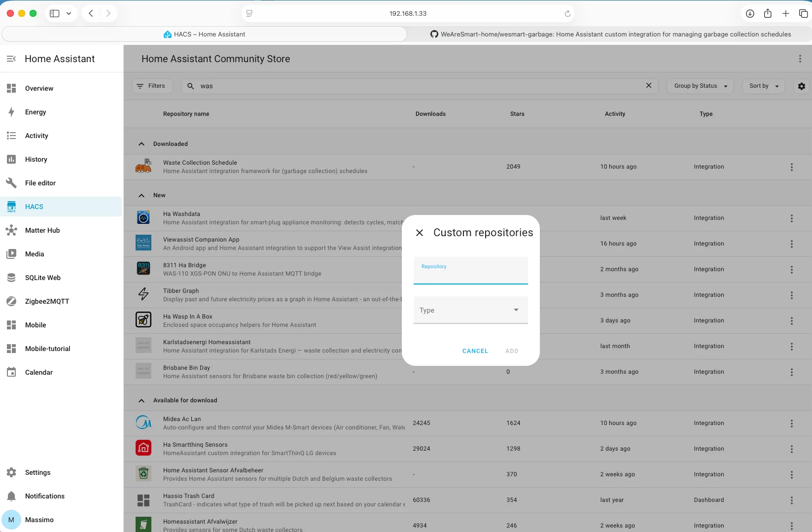Open Karlstadsenergi Homeassistant repository

(467, 346)
